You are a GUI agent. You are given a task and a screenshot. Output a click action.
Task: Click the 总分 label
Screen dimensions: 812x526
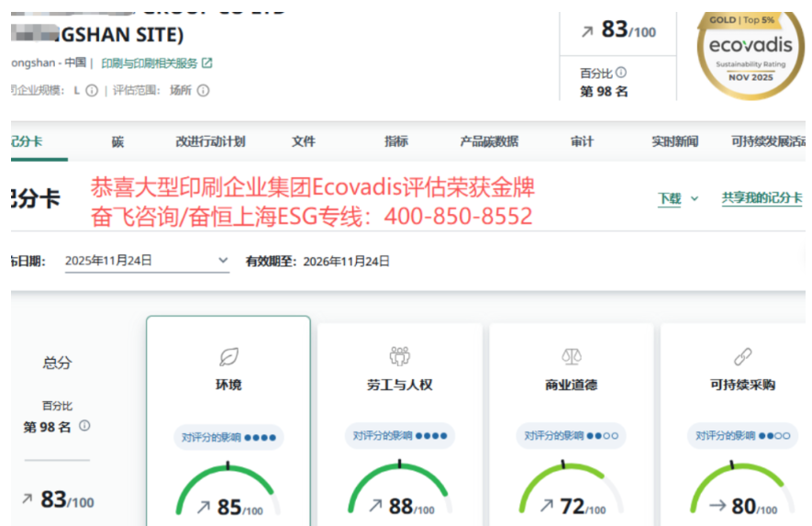click(58, 363)
